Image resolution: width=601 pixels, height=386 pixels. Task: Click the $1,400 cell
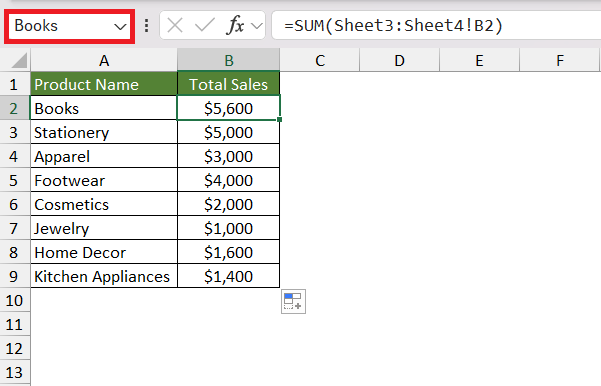pyautogui.click(x=228, y=276)
